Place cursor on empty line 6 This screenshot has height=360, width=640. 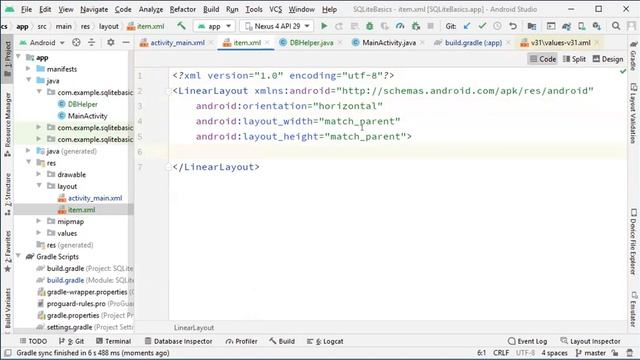398,152
